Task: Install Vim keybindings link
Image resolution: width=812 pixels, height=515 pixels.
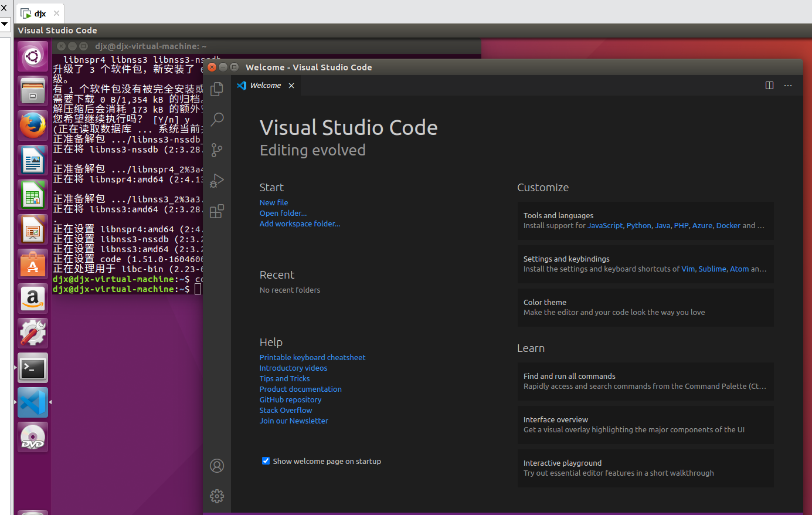Action: 688,269
